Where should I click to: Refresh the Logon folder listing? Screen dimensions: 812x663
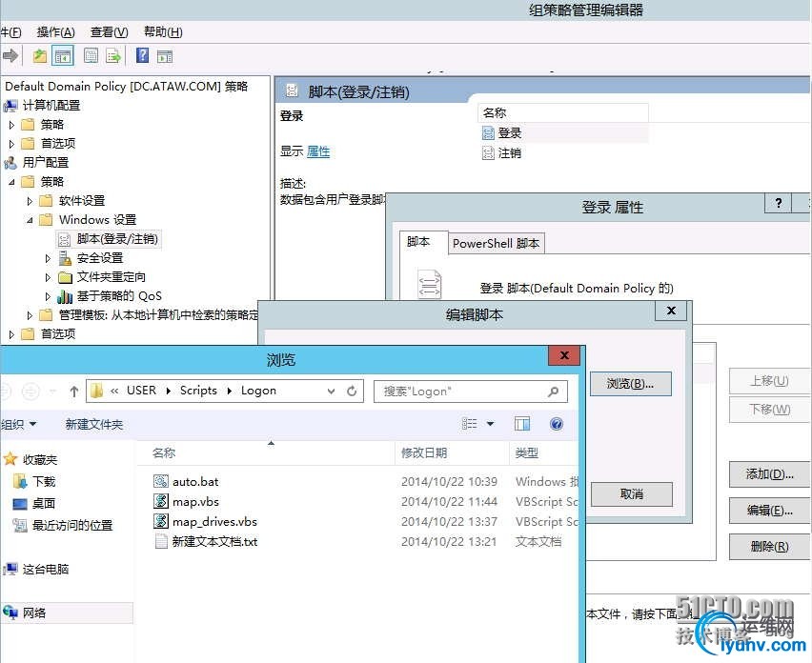[x=352, y=391]
